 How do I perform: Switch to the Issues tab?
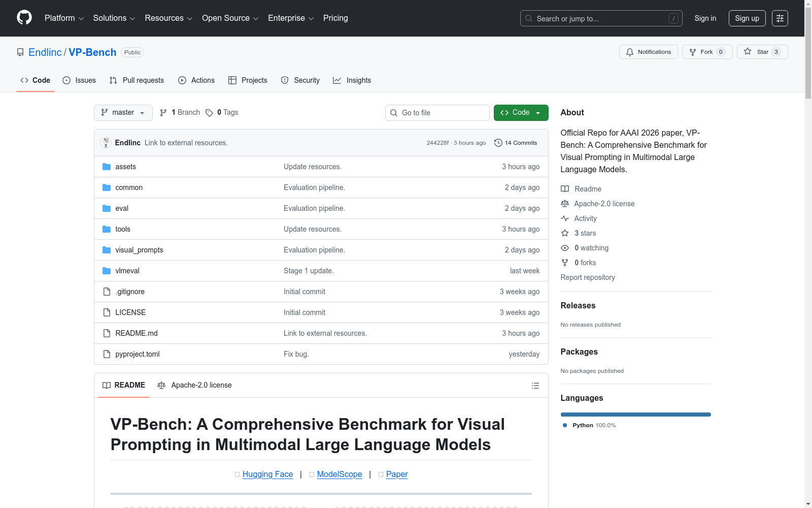(x=79, y=80)
